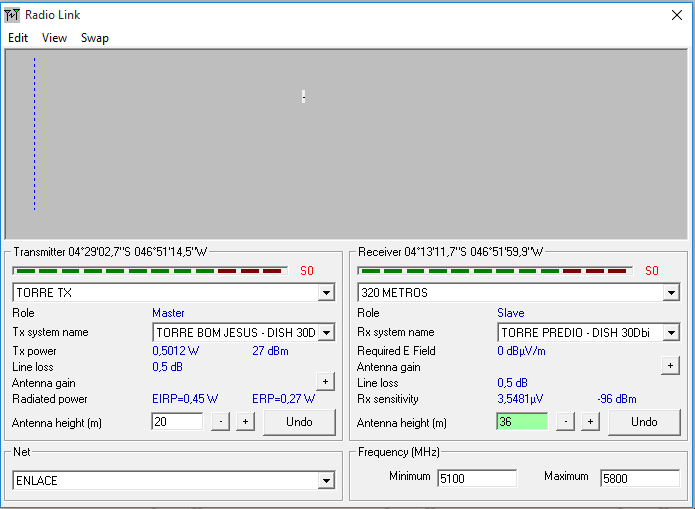Increase receiver antenna height with plus button
The image size is (695, 509).
click(590, 422)
